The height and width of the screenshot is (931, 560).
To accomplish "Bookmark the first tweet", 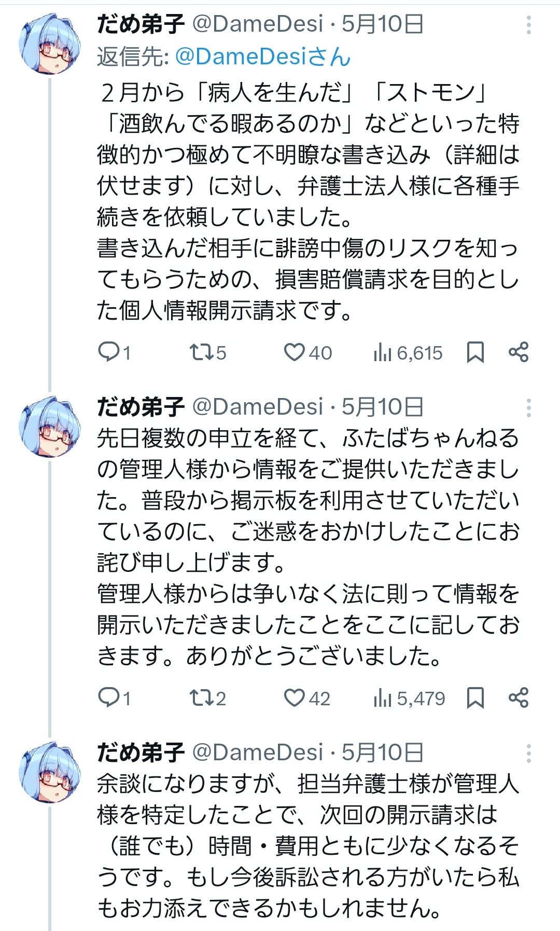I will coord(475,352).
